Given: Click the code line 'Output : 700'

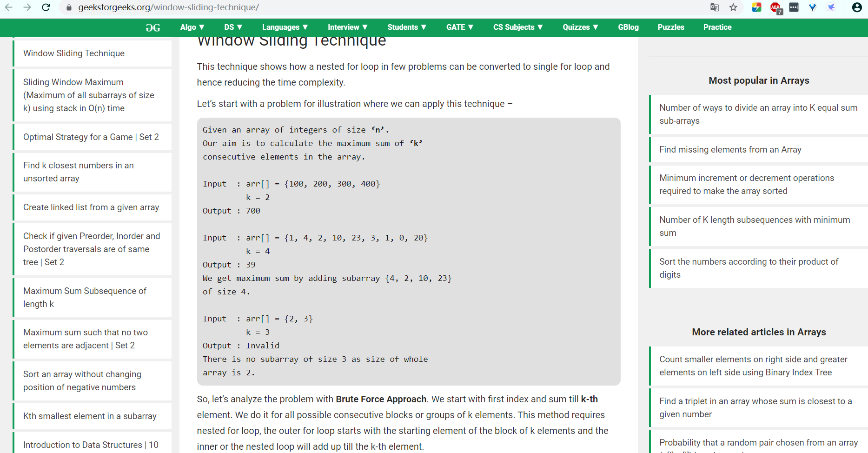Looking at the screenshot, I should pyautogui.click(x=232, y=211).
